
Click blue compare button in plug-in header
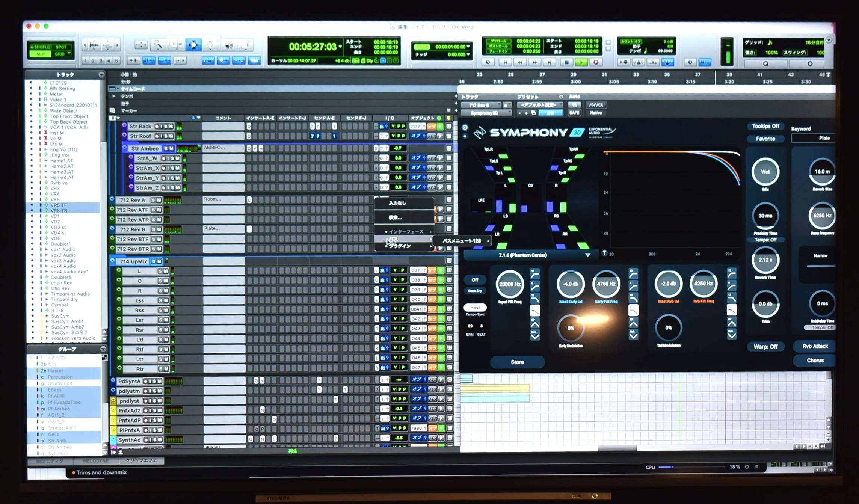pos(550,113)
